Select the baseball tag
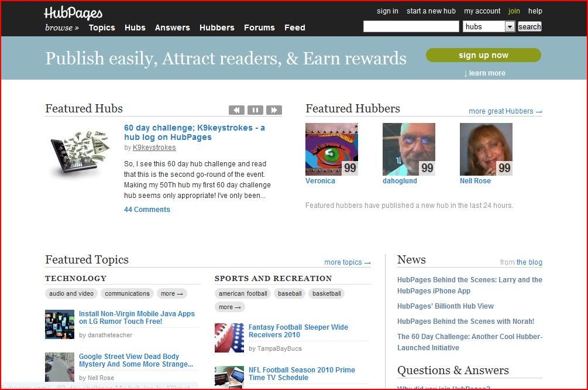 click(x=290, y=293)
